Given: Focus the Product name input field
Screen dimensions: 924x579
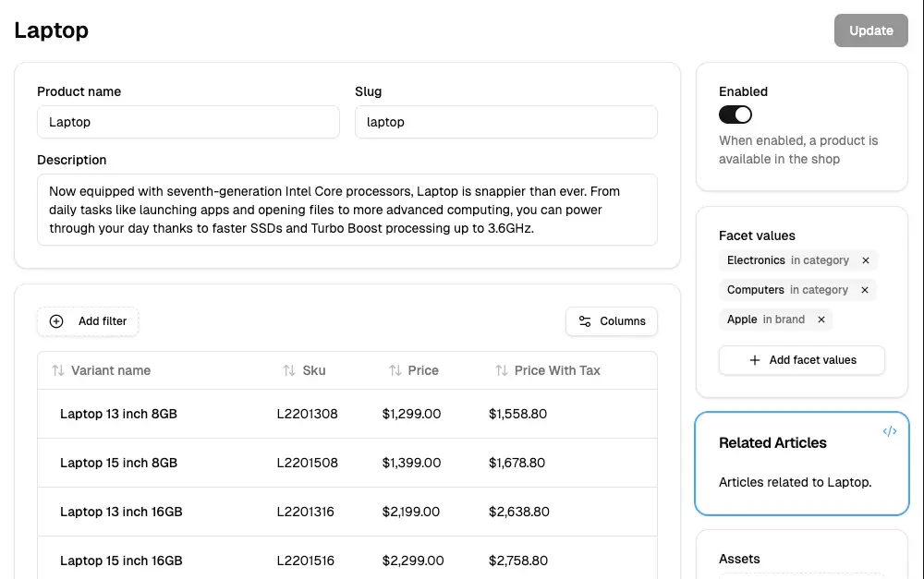Looking at the screenshot, I should (188, 122).
